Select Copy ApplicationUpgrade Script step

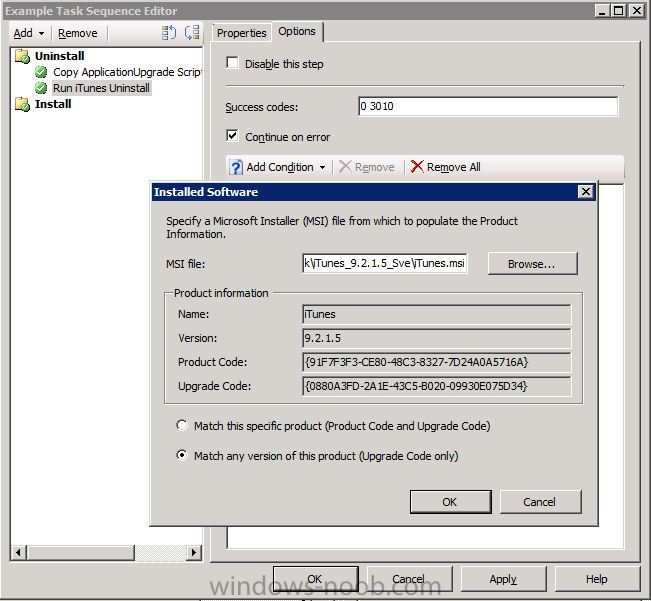127,72
